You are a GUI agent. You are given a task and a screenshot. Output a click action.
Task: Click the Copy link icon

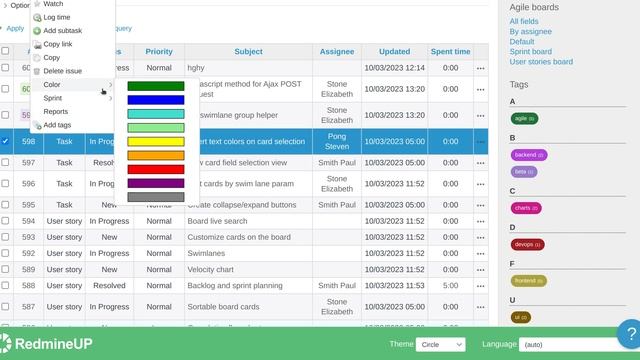tap(37, 44)
